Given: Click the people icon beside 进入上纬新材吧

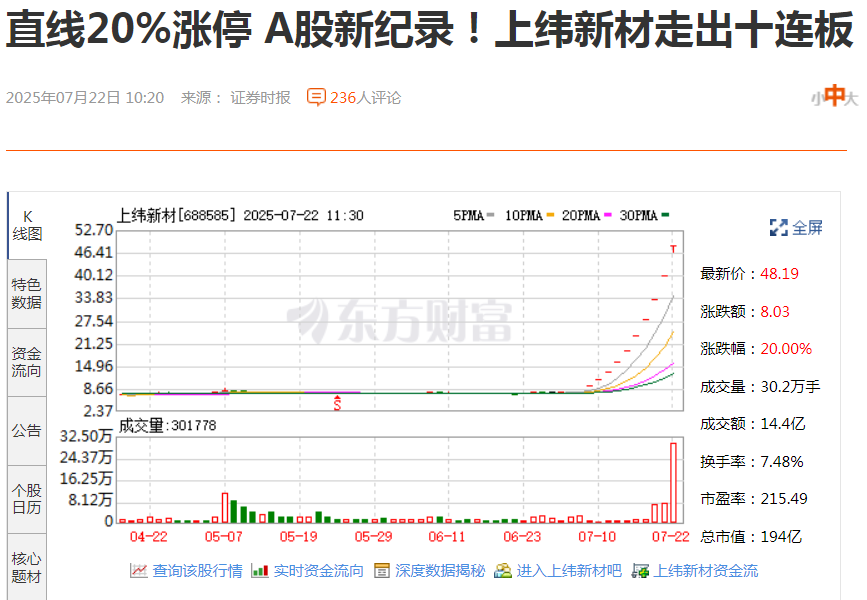Looking at the screenshot, I should 503,571.
